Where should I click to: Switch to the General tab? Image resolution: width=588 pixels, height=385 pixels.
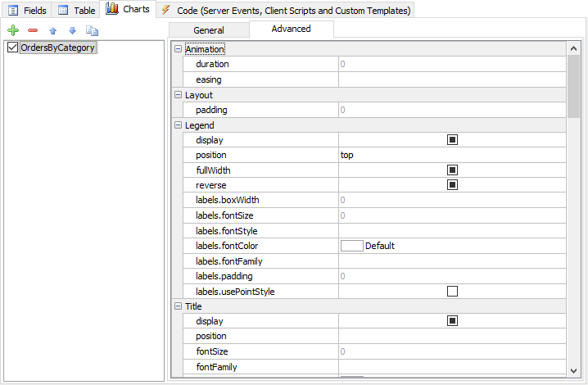pyautogui.click(x=209, y=29)
